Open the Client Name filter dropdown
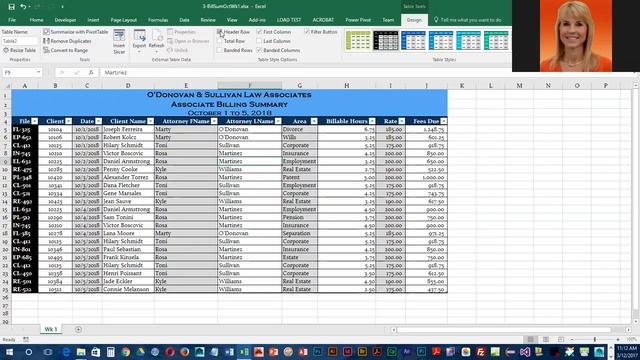This screenshot has height=360, width=640. [151, 121]
